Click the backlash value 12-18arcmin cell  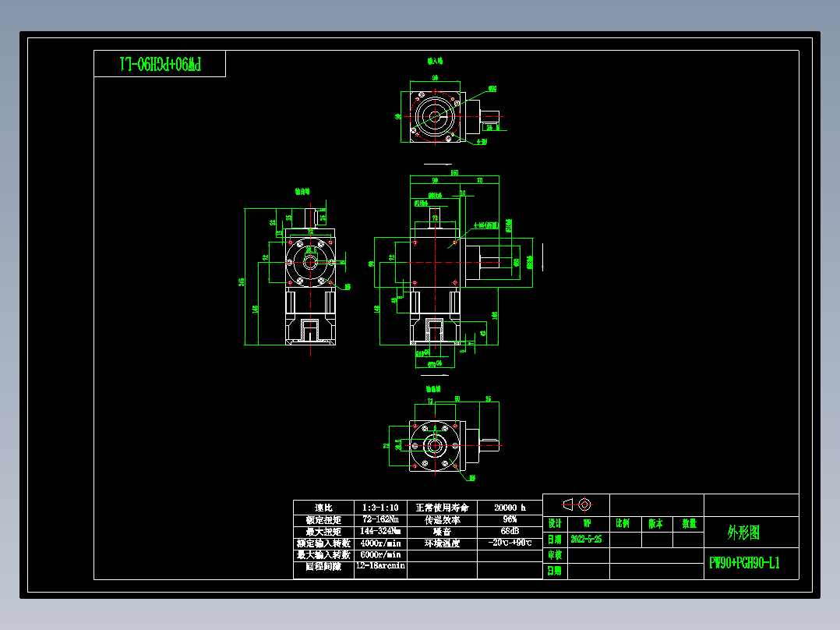point(379,567)
